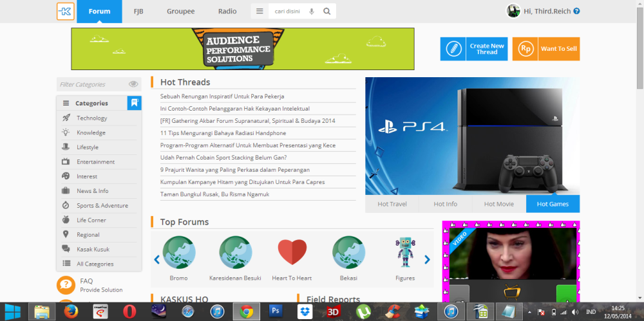Viewport: 644px width, 321px height.
Task: Click the Create New Thread button
Action: pos(474,49)
